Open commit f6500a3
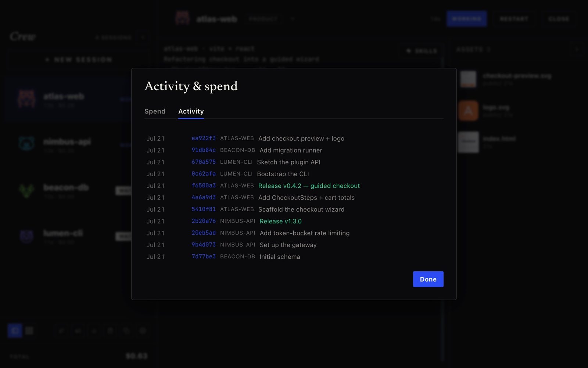 click(204, 185)
